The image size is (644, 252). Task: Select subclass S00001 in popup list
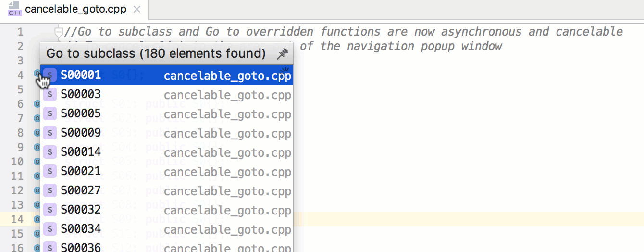[x=167, y=75]
